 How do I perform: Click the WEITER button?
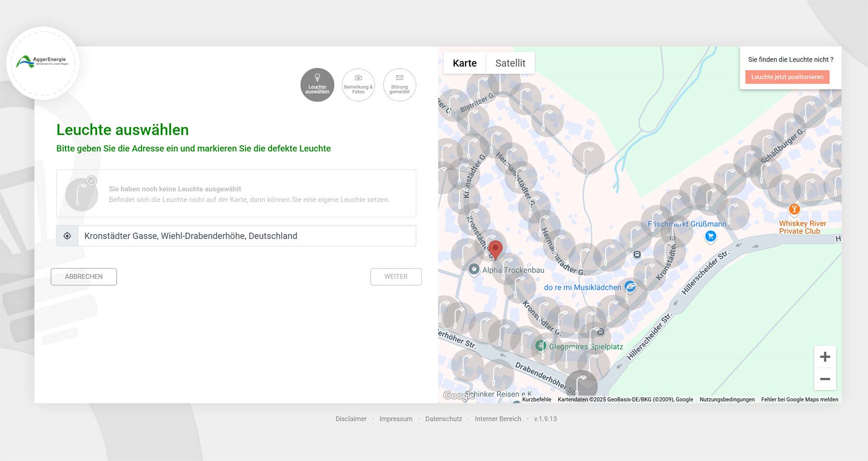(x=396, y=277)
